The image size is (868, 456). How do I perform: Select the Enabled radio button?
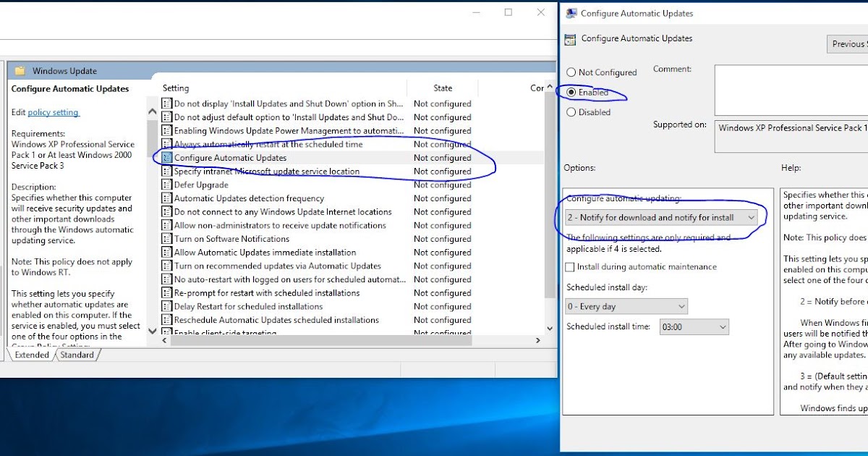[571, 93]
